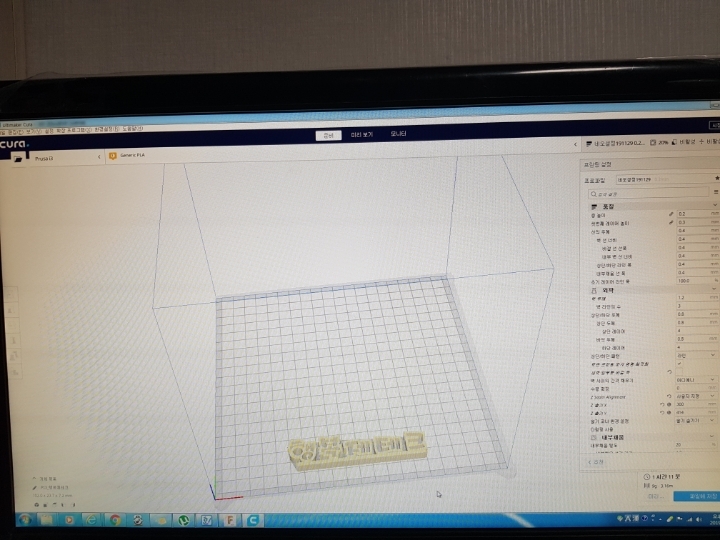Open uTorrent from the taskbar
Screen dimensions: 720x540
pos(184,520)
